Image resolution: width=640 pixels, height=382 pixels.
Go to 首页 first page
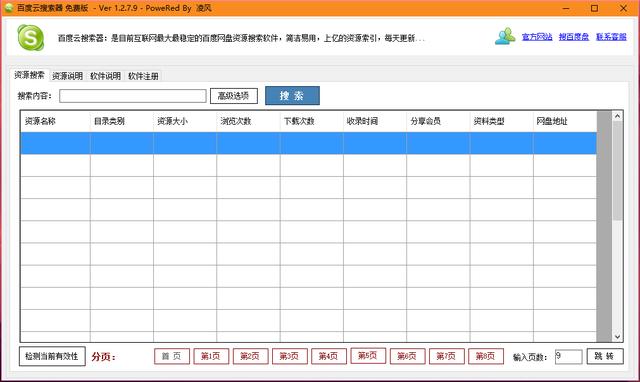click(172, 356)
